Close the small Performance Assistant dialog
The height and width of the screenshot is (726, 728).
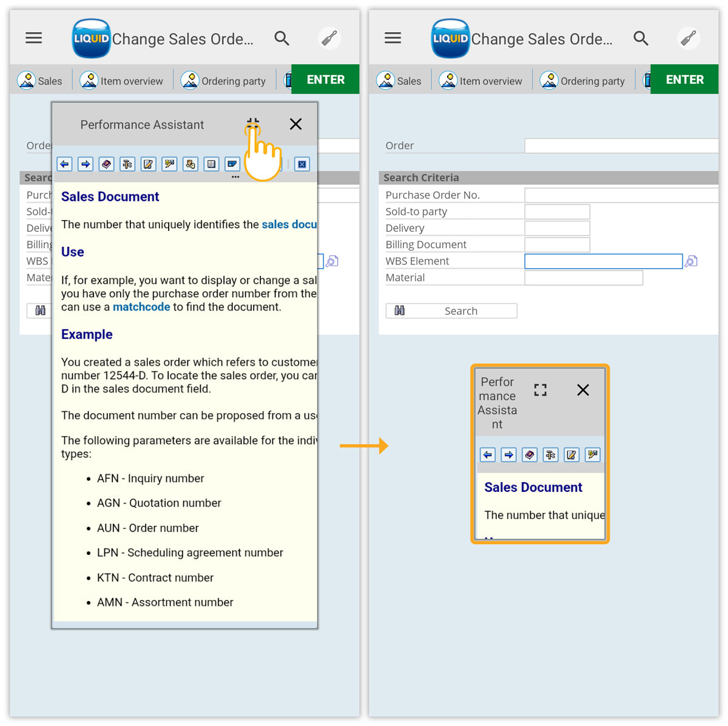click(x=583, y=390)
